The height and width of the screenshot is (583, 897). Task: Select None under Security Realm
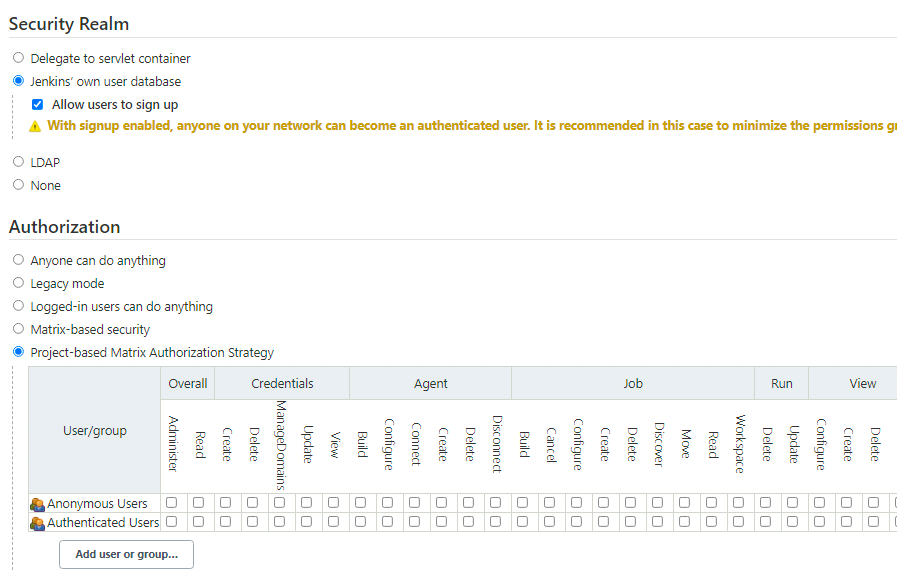(18, 184)
